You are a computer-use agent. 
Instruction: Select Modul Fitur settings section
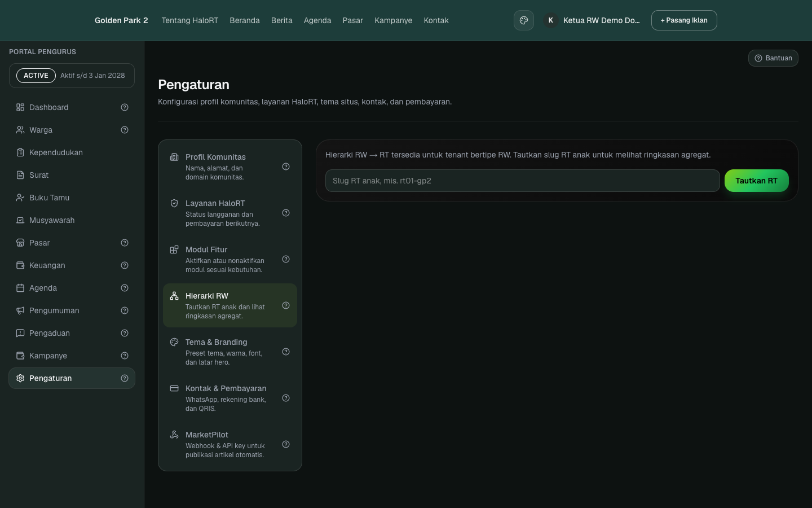point(230,259)
